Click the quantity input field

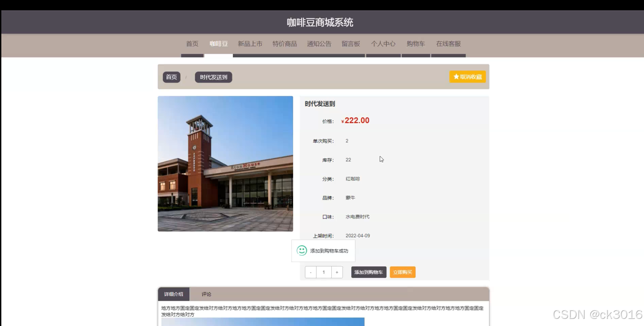[324, 272]
